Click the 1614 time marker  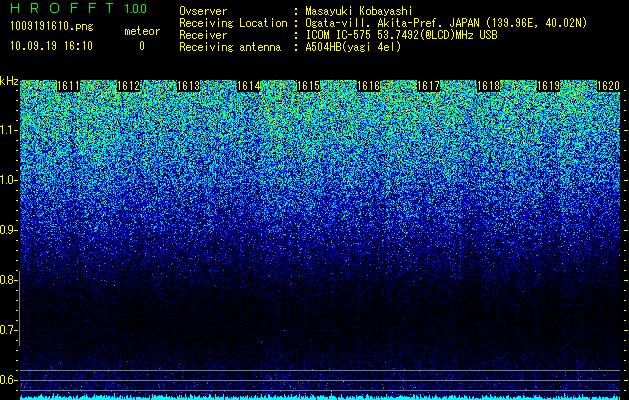pyautogui.click(x=249, y=86)
